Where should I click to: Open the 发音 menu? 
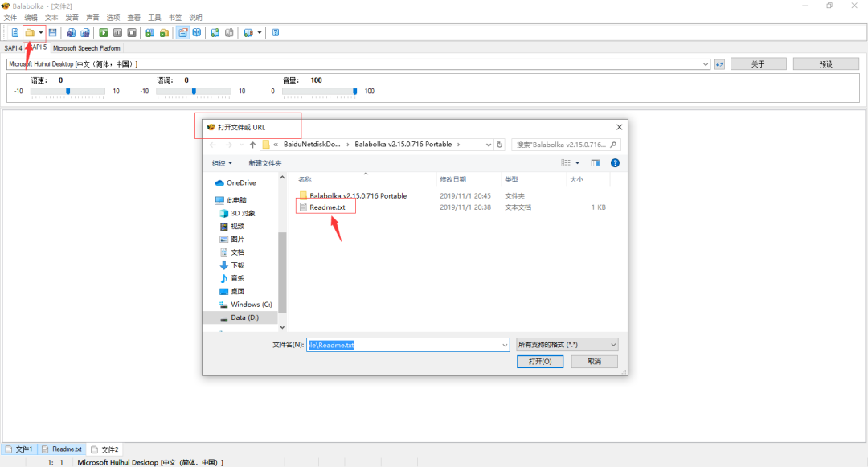[x=72, y=18]
